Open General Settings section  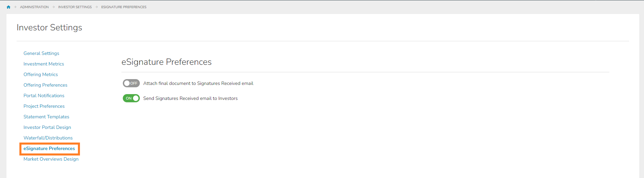click(x=41, y=53)
